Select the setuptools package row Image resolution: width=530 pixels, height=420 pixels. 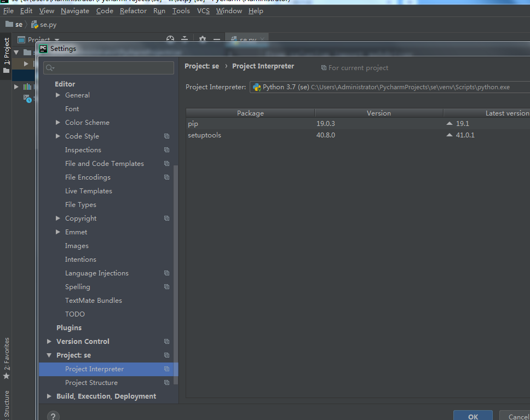point(358,135)
